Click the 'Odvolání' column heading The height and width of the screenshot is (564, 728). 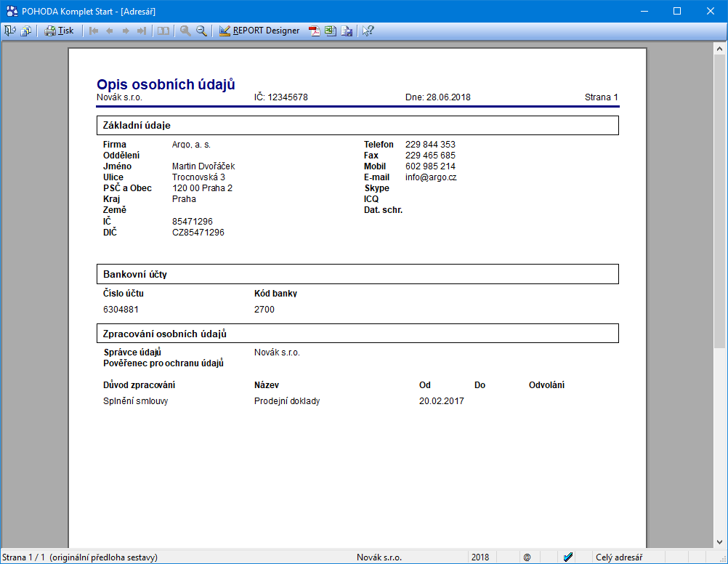(x=546, y=385)
